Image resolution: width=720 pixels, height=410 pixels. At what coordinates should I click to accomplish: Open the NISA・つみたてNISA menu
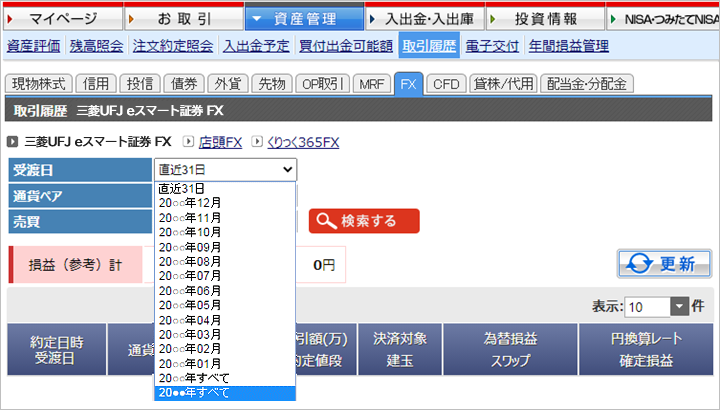(664, 19)
